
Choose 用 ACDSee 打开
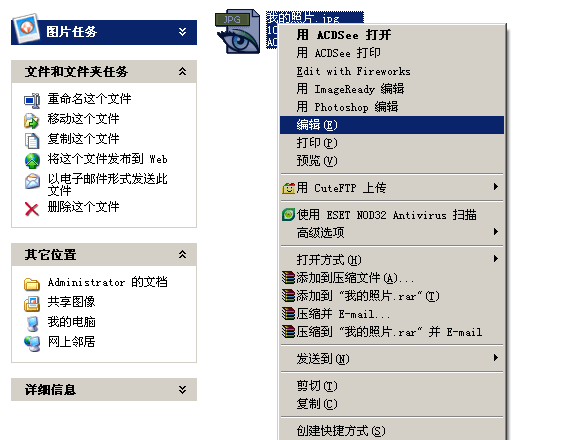click(x=392, y=35)
